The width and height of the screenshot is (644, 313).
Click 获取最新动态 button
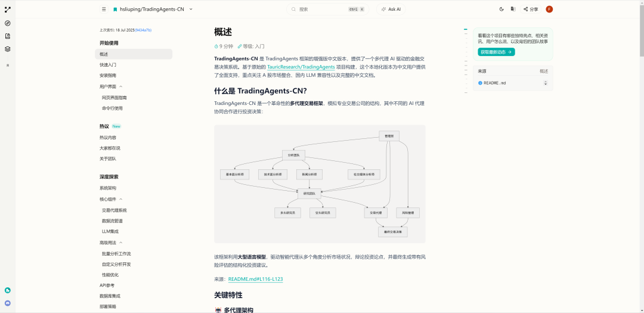coord(496,52)
